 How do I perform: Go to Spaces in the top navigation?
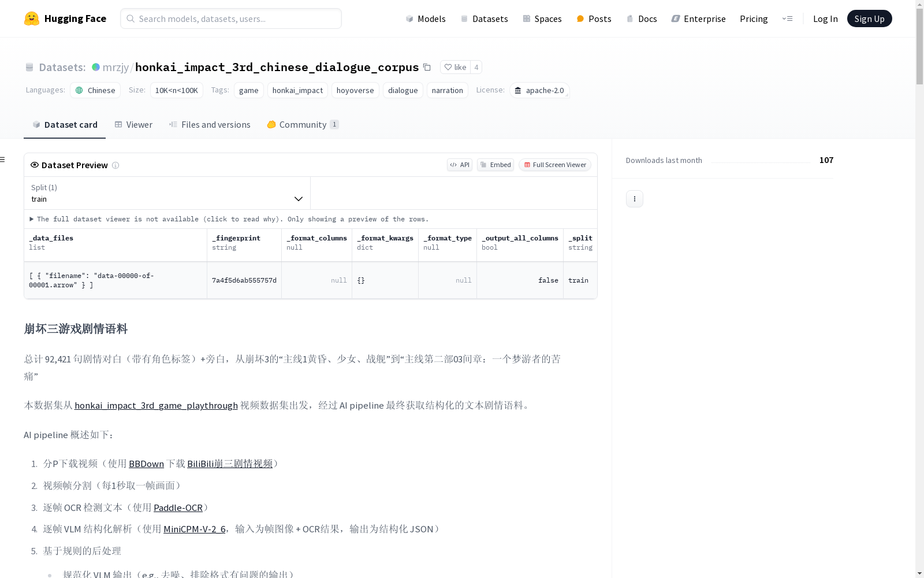(542, 18)
